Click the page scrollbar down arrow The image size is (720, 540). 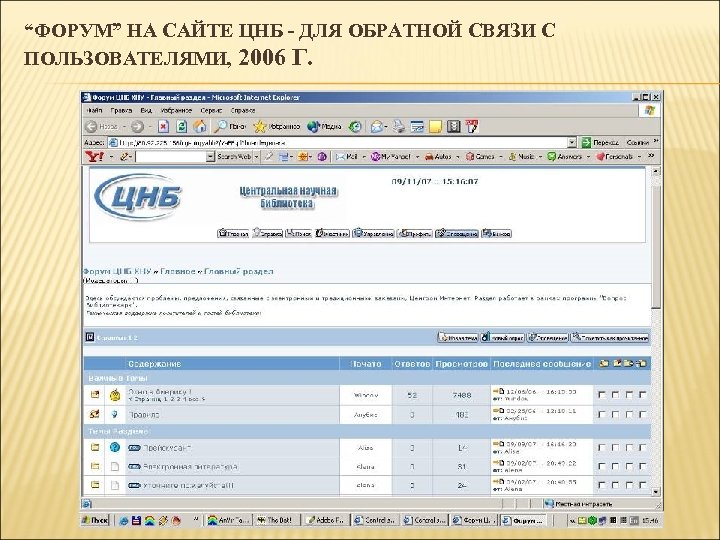[656, 492]
